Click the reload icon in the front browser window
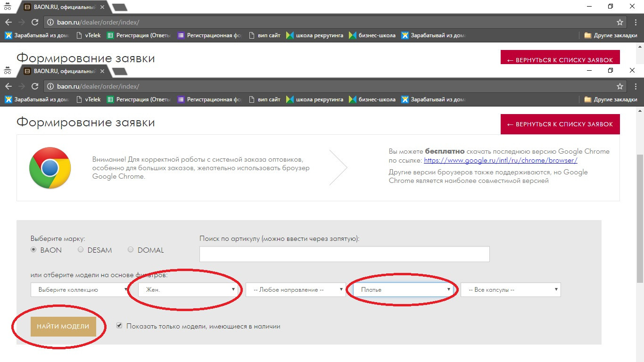Viewport: 644px width, 362px height. (34, 86)
